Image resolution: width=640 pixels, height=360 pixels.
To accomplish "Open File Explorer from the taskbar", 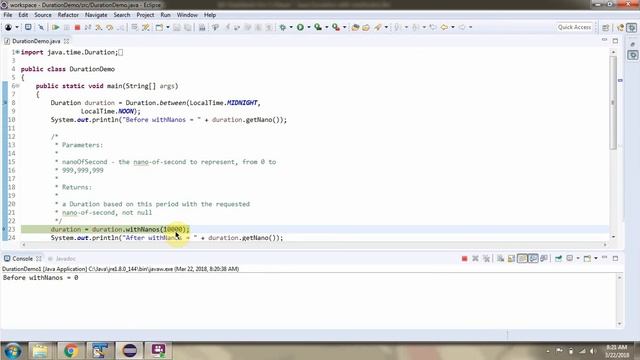I will tap(40, 351).
